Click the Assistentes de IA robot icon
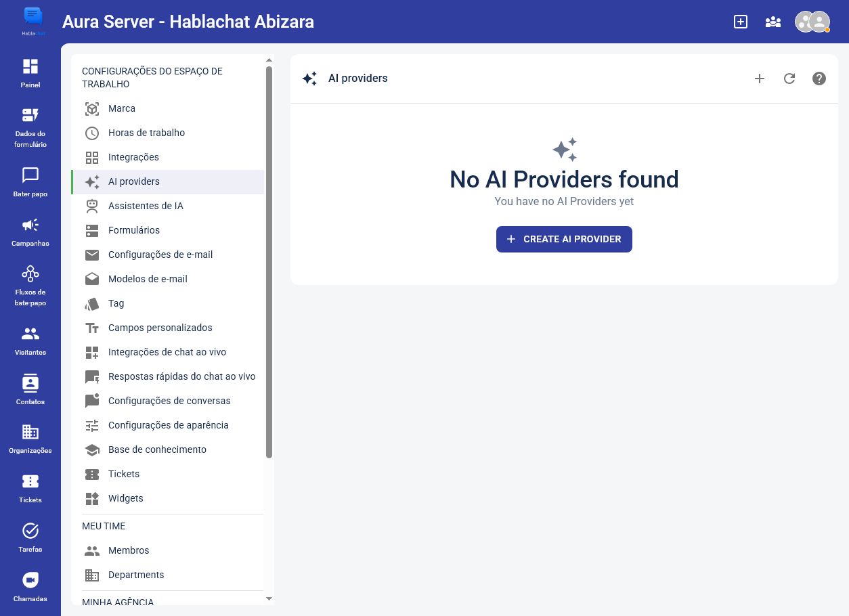Viewport: 849px width, 616px height. [x=92, y=206]
